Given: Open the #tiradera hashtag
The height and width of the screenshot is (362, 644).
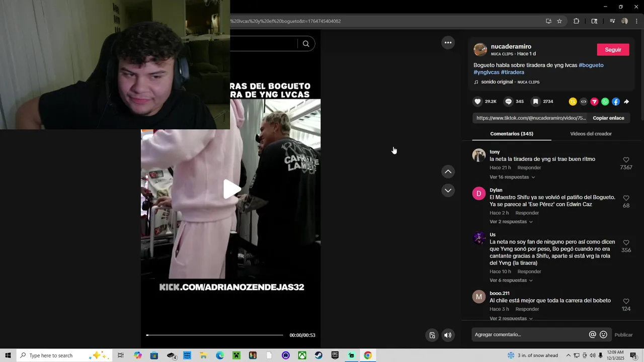Looking at the screenshot, I should [x=513, y=72].
